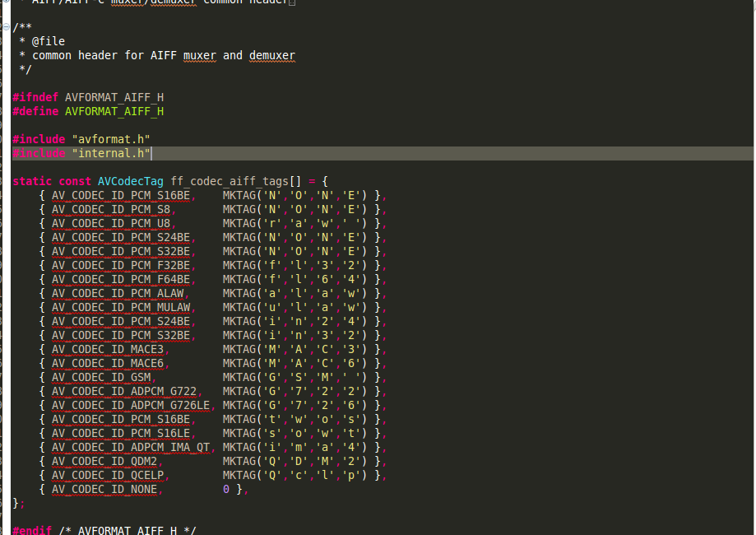Image resolution: width=756 pixels, height=535 pixels.
Task: Click MKTAG('f','l','6','4') tag
Action: click(295, 279)
